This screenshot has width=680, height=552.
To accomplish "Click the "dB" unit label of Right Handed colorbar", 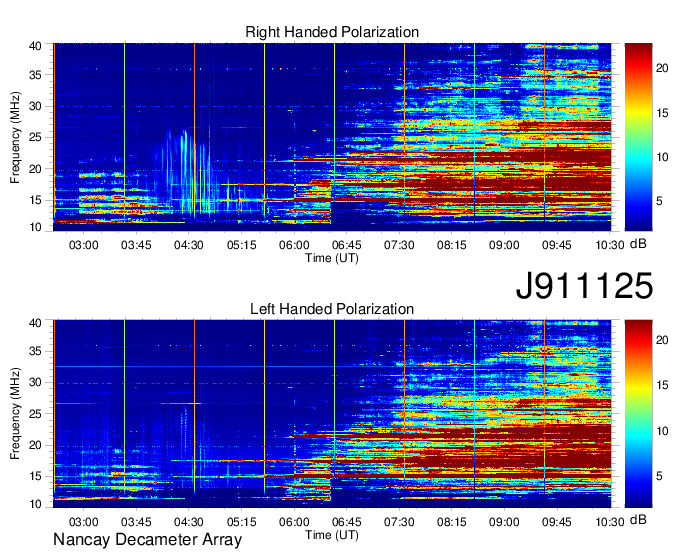I will (638, 243).
